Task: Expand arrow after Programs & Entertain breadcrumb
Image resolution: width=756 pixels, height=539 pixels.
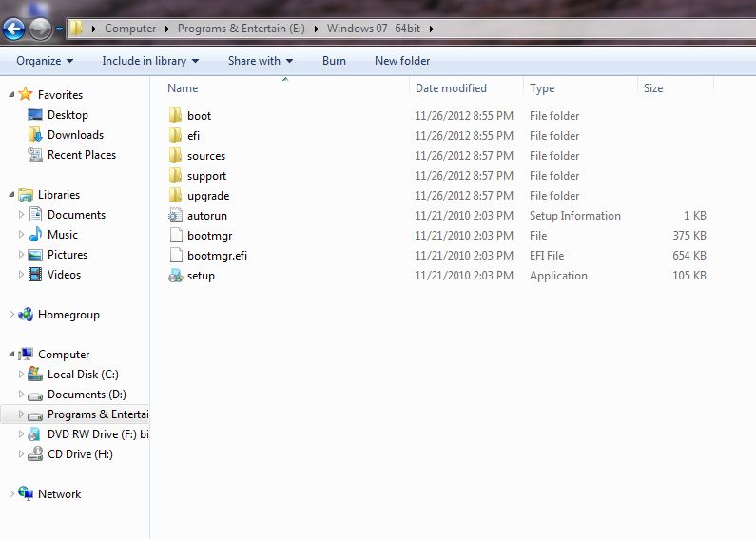Action: click(x=317, y=29)
